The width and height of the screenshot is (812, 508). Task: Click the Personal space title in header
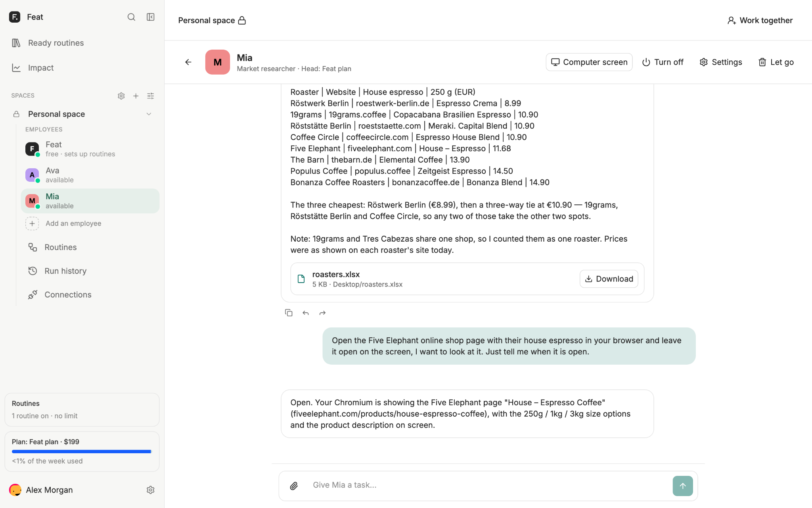pyautogui.click(x=207, y=21)
